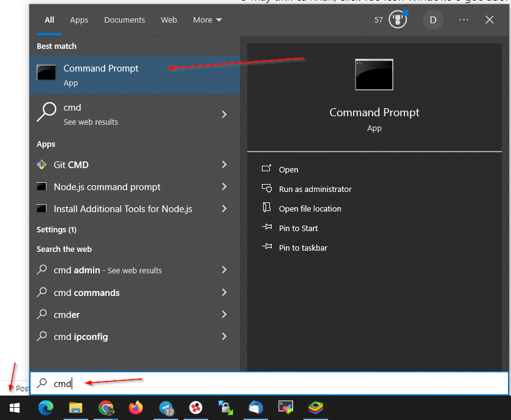Expand the More filter dropdown
The image size is (511, 420).
click(x=207, y=20)
